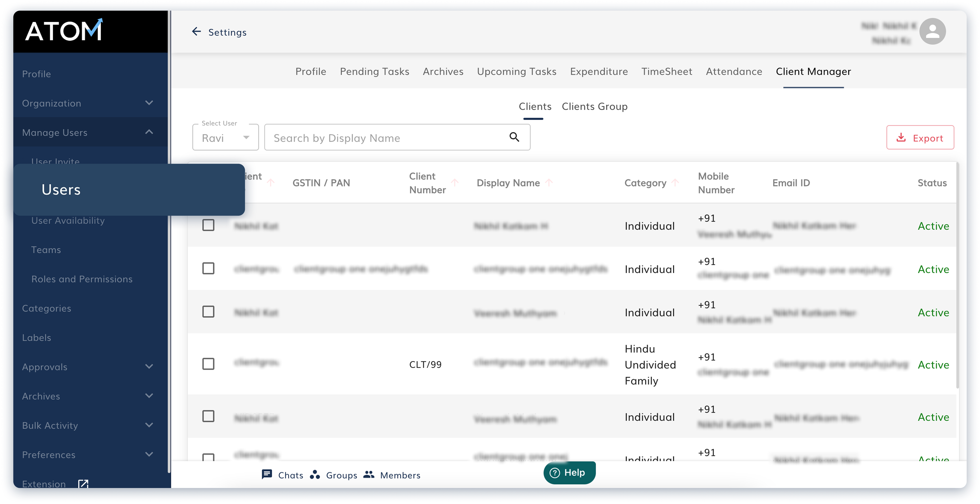The image size is (980, 504).
Task: Open the Chats panel
Action: click(x=282, y=475)
